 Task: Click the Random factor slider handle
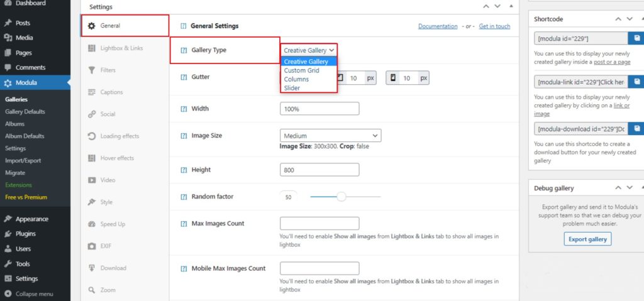pos(341,197)
